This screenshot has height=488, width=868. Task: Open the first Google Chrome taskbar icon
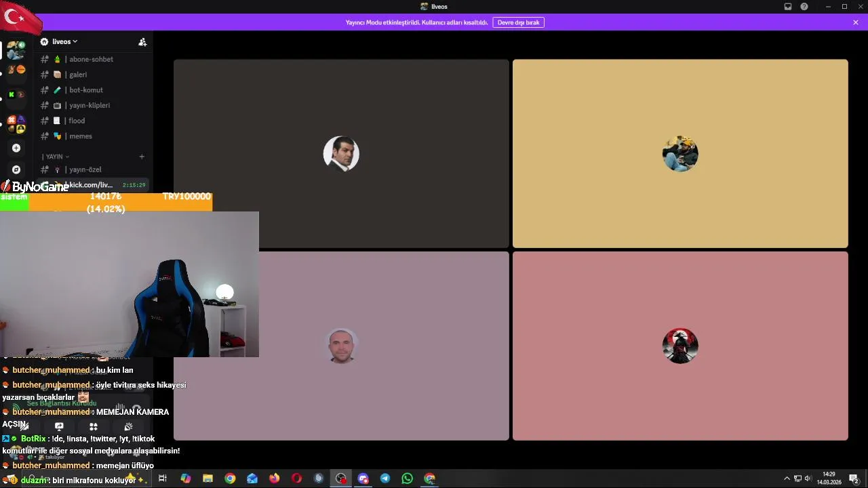(x=230, y=479)
